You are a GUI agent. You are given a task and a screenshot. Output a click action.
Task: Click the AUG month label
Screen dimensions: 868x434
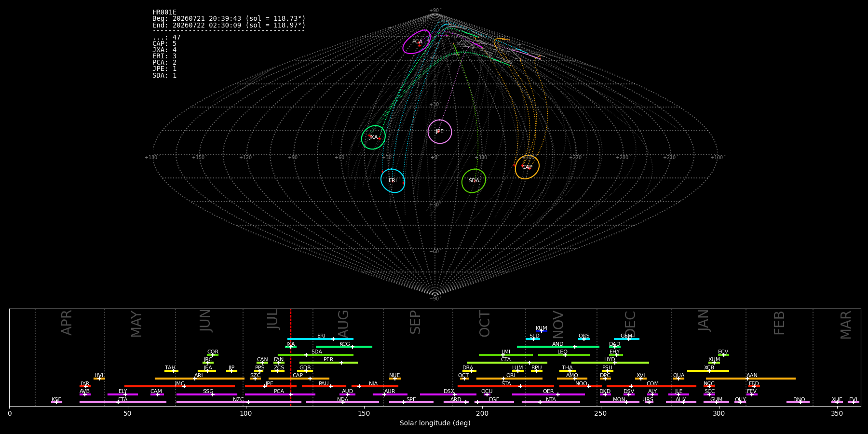point(343,324)
